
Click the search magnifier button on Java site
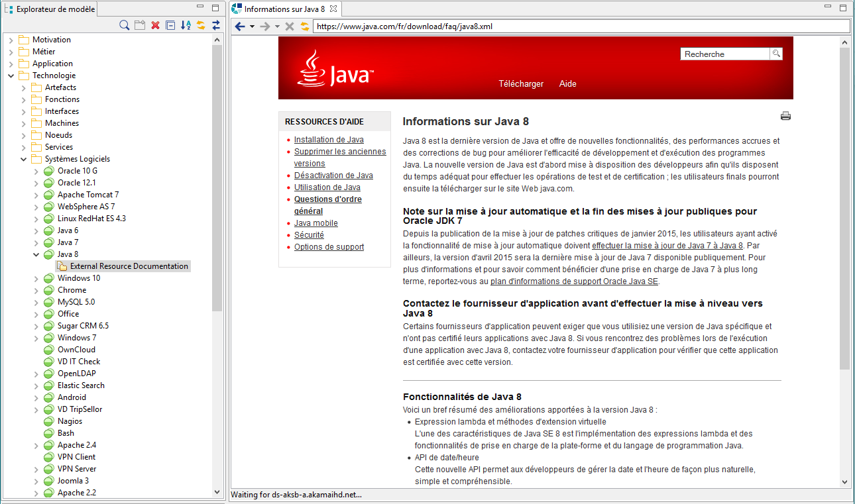coord(776,54)
